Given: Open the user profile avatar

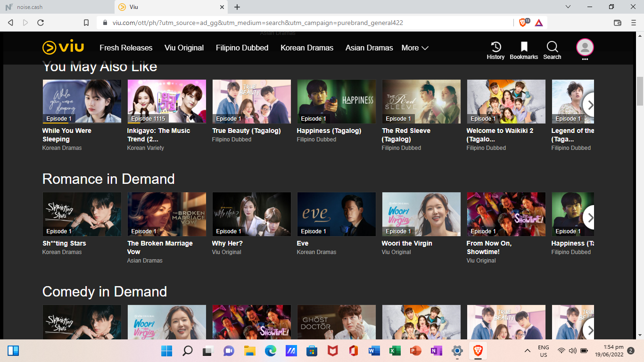Looking at the screenshot, I should [x=585, y=48].
